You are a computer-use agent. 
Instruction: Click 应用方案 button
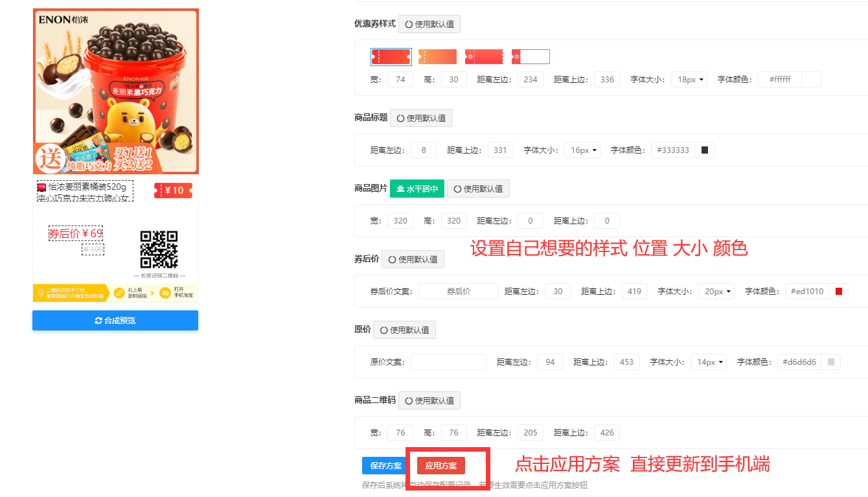click(441, 466)
